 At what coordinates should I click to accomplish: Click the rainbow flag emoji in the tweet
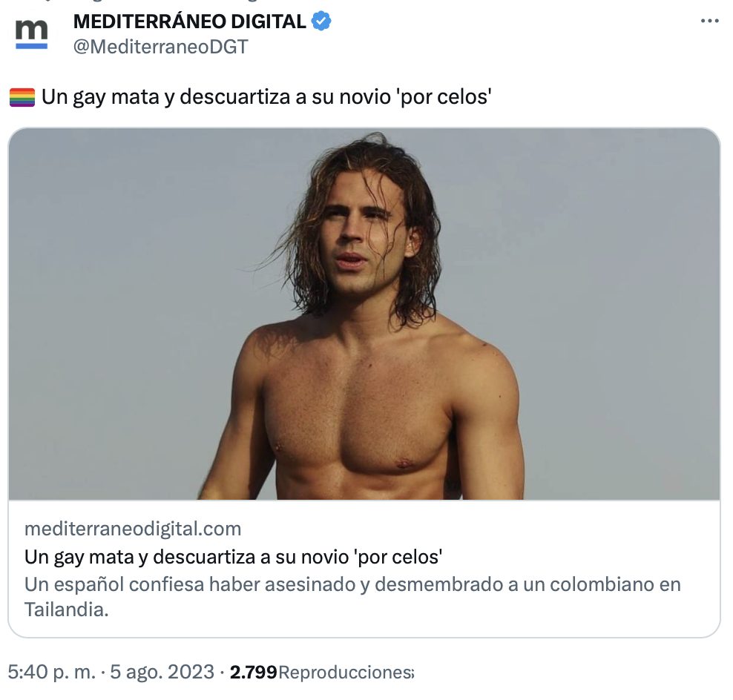(22, 95)
